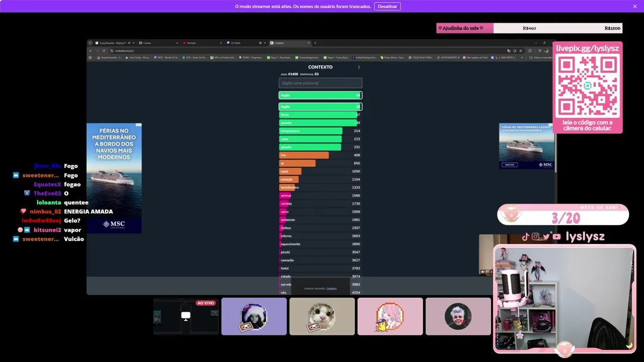Close the YouTube browser tab
The height and width of the screenshot is (362, 644).
coord(221,43)
